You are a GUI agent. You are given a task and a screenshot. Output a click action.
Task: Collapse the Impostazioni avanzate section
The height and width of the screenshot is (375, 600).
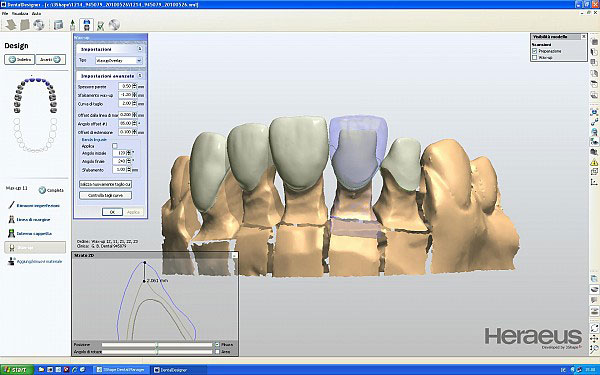pos(140,76)
